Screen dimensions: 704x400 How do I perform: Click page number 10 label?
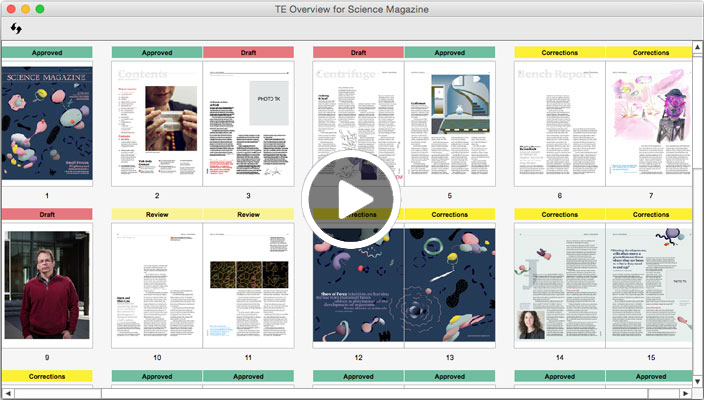tap(157, 358)
